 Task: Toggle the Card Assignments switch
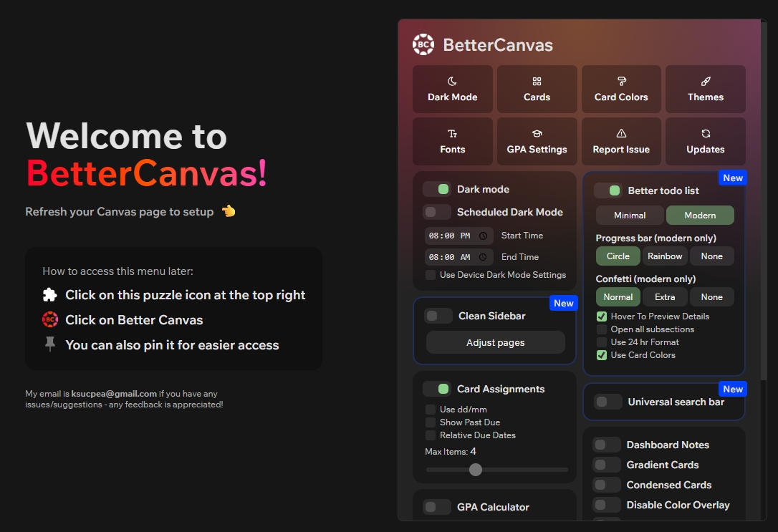[437, 389]
